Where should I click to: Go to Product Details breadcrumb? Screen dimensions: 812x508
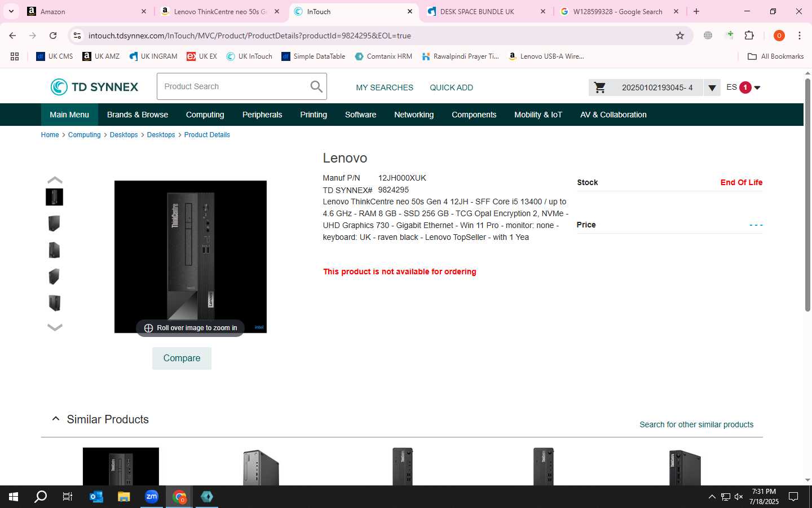tap(207, 135)
